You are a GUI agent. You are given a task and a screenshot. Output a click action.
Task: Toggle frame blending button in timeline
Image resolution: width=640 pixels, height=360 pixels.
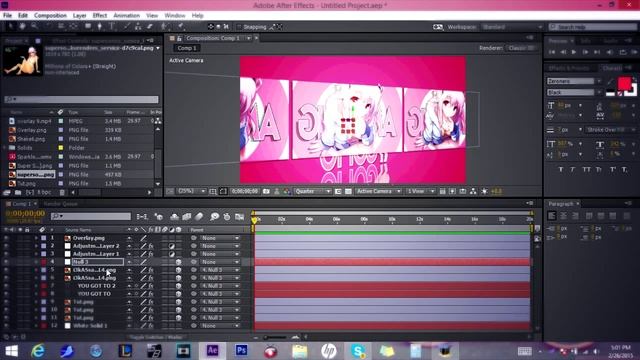coord(187,217)
